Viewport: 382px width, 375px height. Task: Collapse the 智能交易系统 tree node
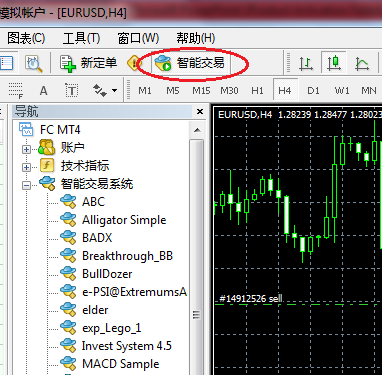26,185
